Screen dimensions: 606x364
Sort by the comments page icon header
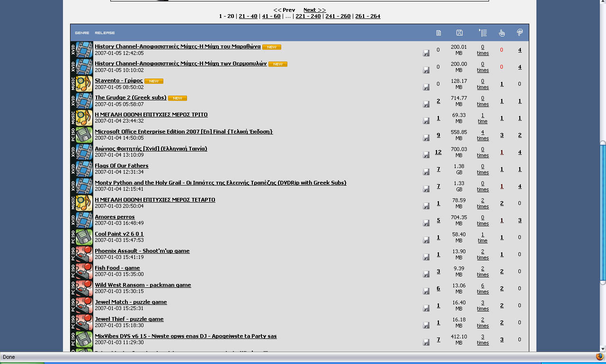pos(438,33)
